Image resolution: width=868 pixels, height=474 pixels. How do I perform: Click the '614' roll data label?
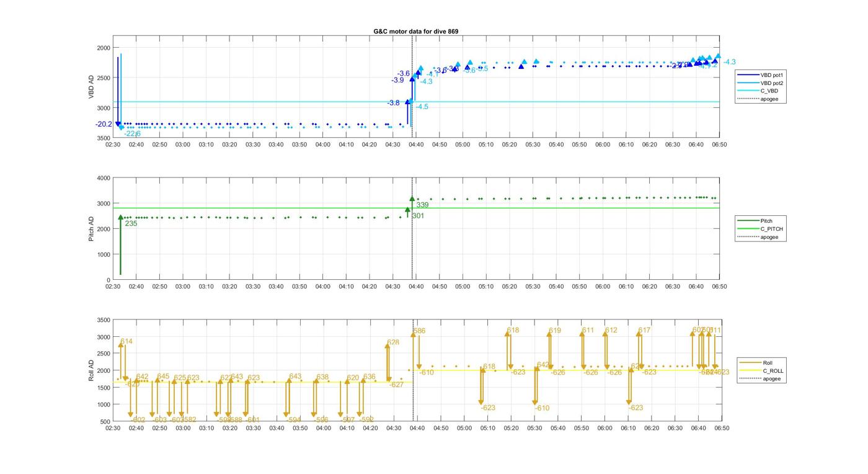pyautogui.click(x=126, y=341)
